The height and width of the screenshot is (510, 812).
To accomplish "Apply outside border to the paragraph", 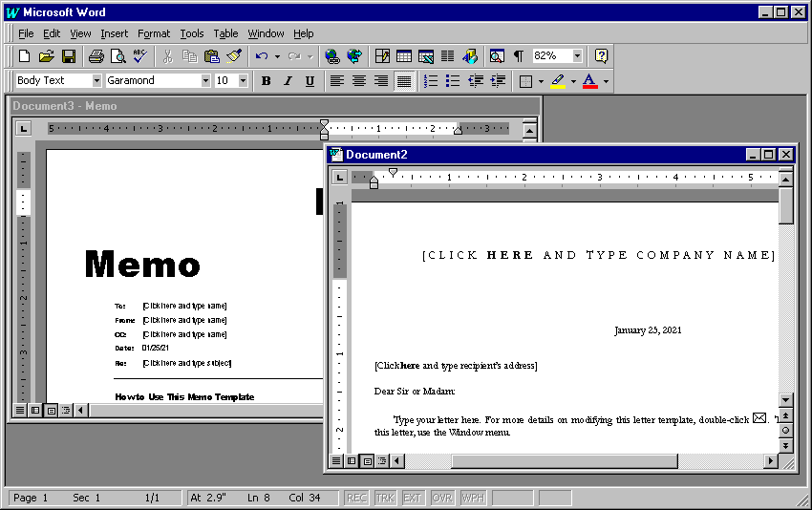I will tap(525, 81).
